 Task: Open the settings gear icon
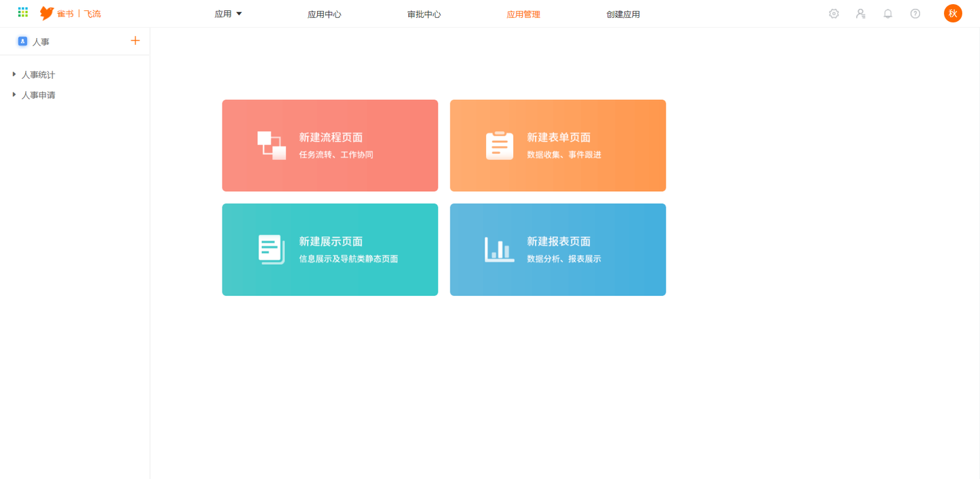click(x=834, y=14)
